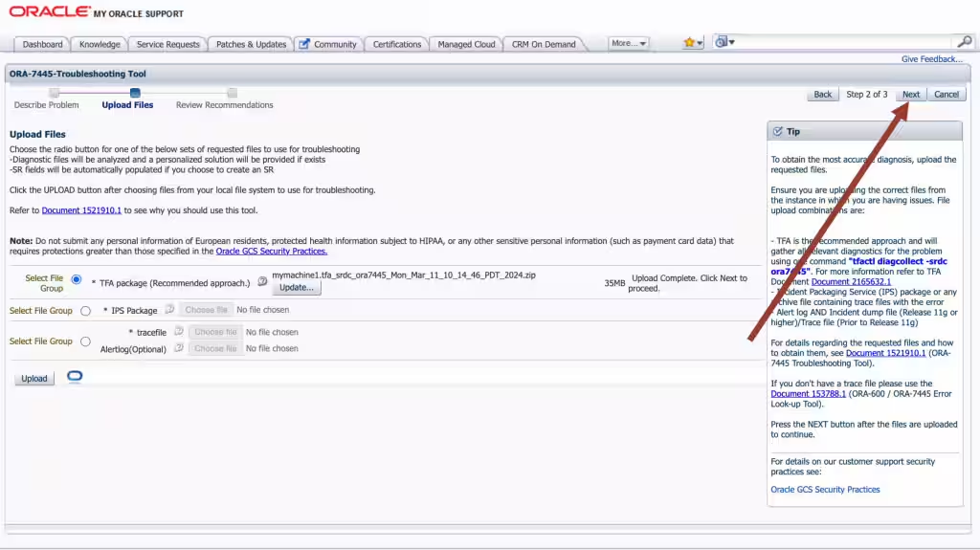Choose file for IPS Package

(207, 309)
